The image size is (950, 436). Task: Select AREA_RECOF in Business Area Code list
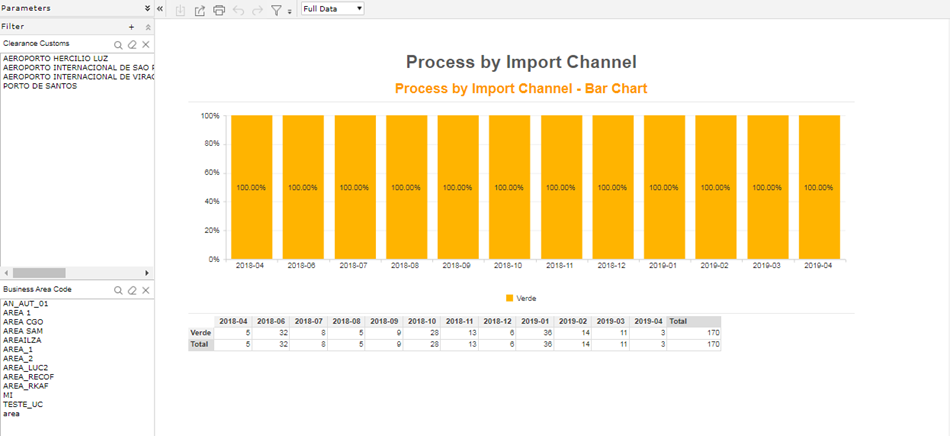(28, 377)
